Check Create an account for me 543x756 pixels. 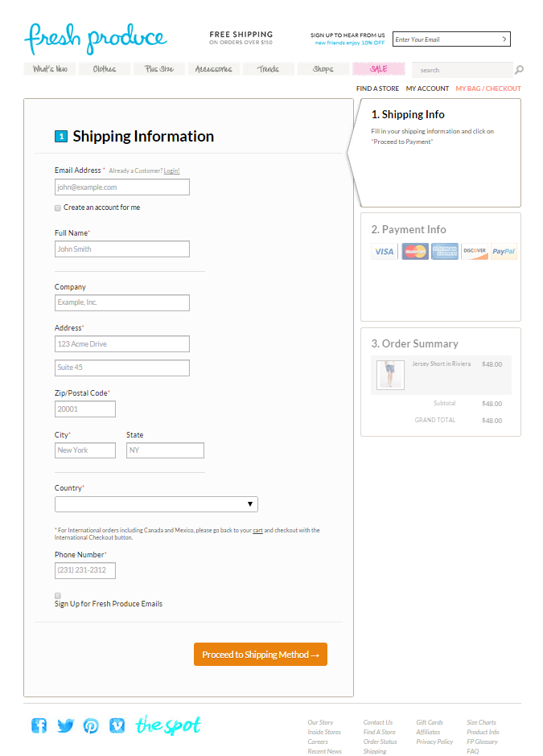(x=57, y=207)
